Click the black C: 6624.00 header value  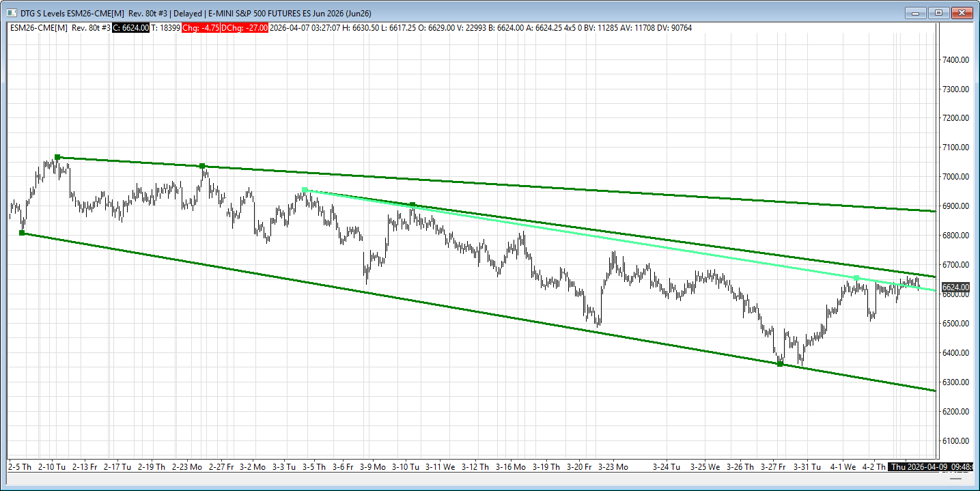130,28
